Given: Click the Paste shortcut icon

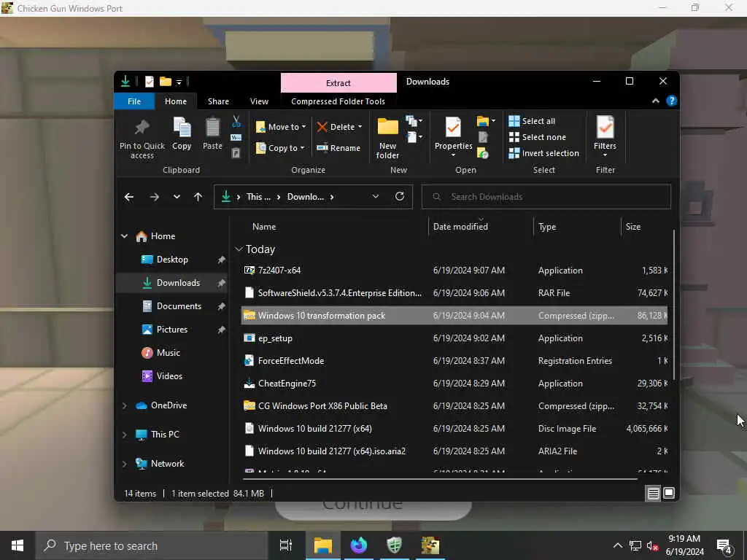Looking at the screenshot, I should click(x=236, y=153).
